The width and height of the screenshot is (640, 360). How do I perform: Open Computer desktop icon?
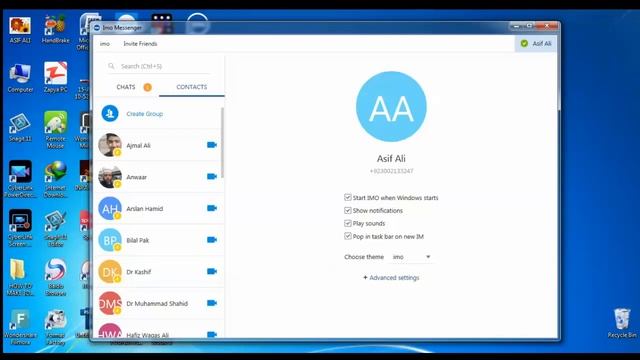(x=20, y=78)
